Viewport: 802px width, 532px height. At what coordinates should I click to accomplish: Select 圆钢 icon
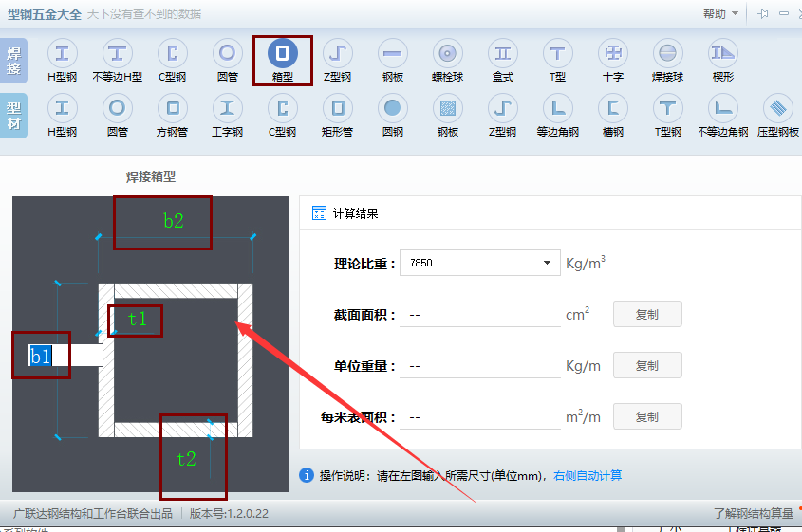pos(393,108)
